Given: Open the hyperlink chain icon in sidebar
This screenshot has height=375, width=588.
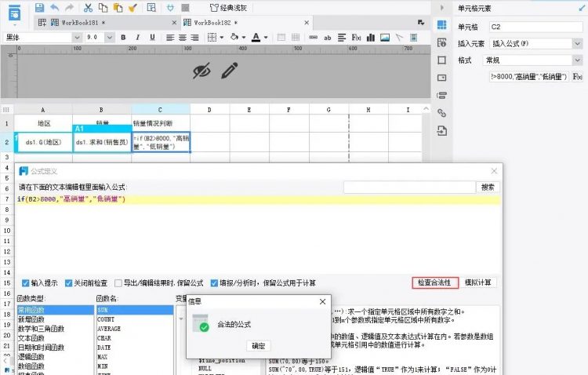Looking at the screenshot, I should click(441, 113).
